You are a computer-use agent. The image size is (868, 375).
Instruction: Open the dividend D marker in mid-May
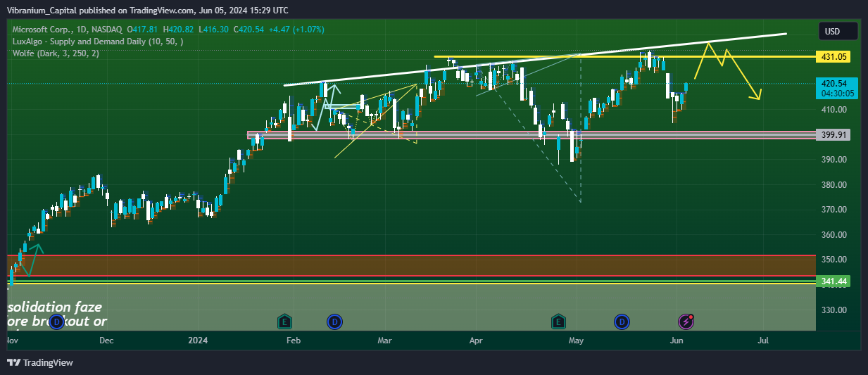622,322
